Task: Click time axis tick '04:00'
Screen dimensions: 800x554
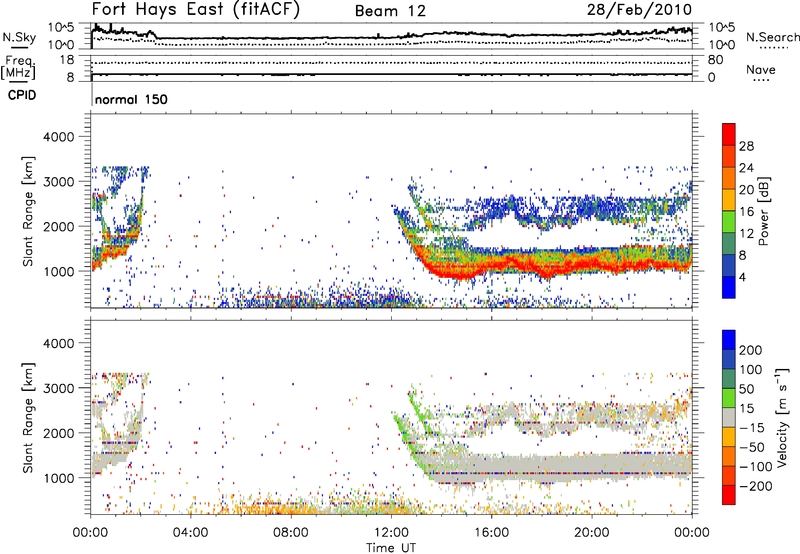Action: pyautogui.click(x=190, y=533)
